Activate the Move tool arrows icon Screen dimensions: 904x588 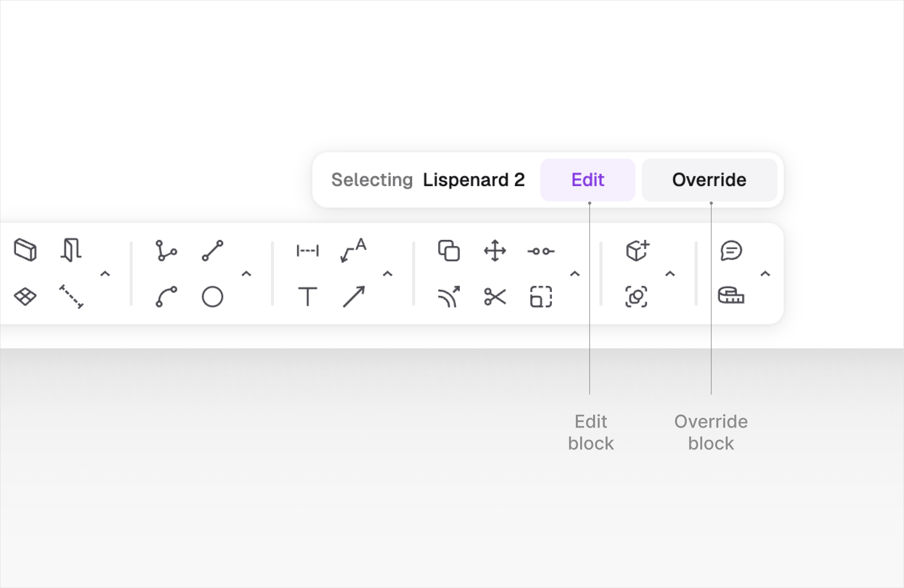pos(495,250)
